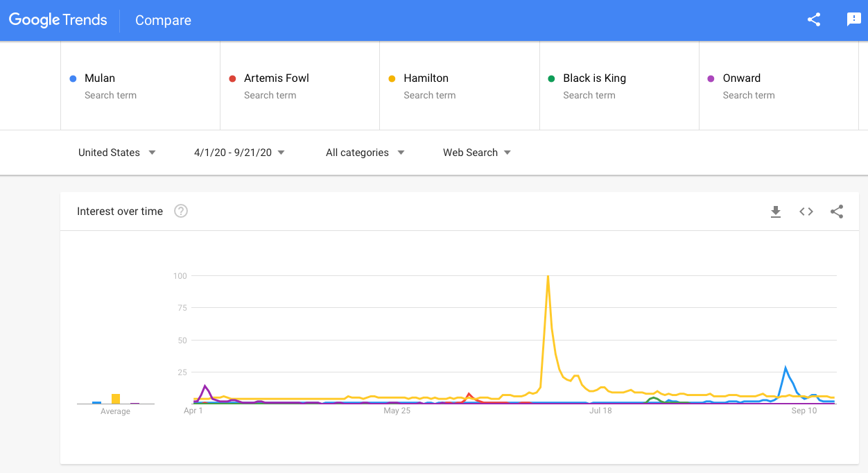Screen dimensions: 868x473
Task: Click the 75 y-axis value
Action: 182,308
